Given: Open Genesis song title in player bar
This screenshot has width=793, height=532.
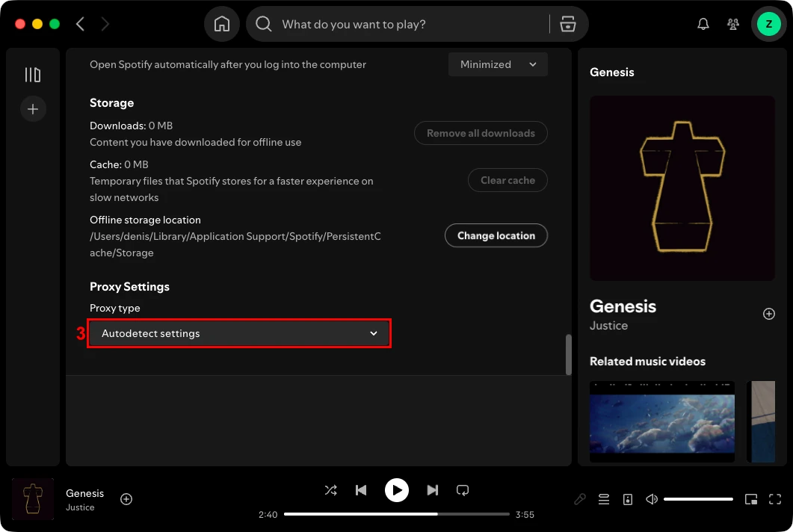Looking at the screenshot, I should click(x=84, y=493).
